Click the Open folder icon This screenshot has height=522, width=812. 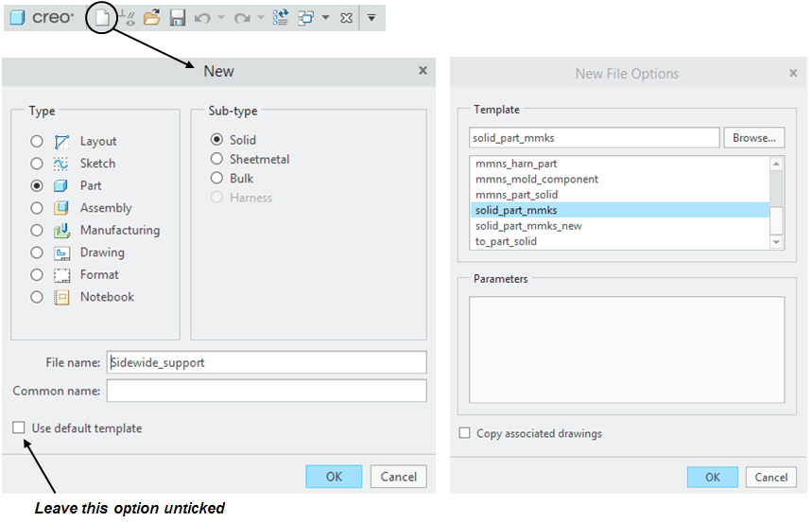[x=151, y=18]
